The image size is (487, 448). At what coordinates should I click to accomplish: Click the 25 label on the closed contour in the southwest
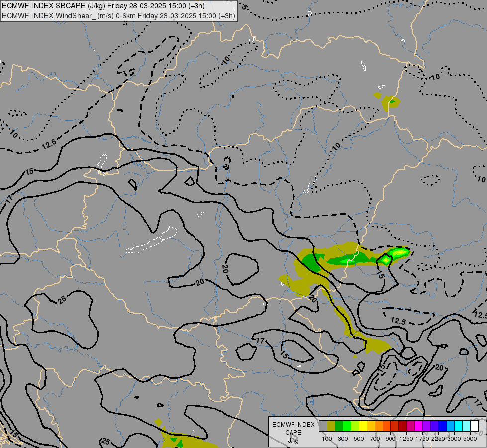coord(62,299)
